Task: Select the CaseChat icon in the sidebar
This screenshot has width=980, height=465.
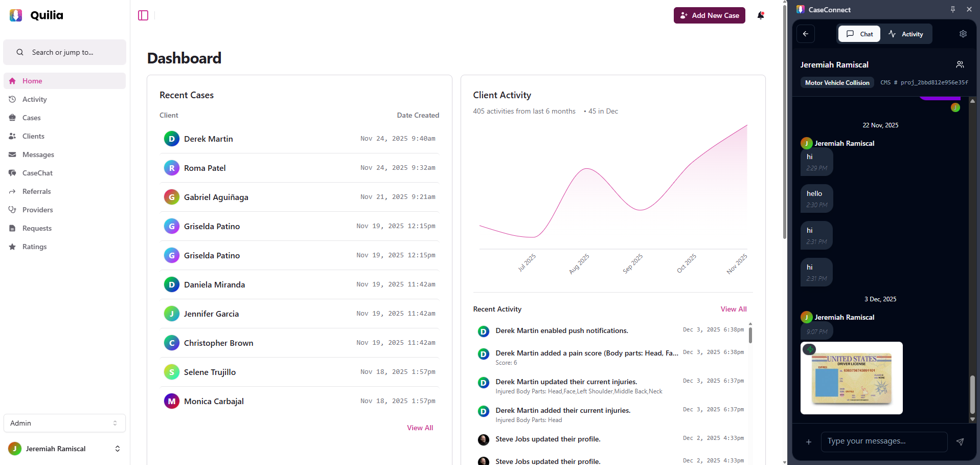Action: tap(12, 173)
